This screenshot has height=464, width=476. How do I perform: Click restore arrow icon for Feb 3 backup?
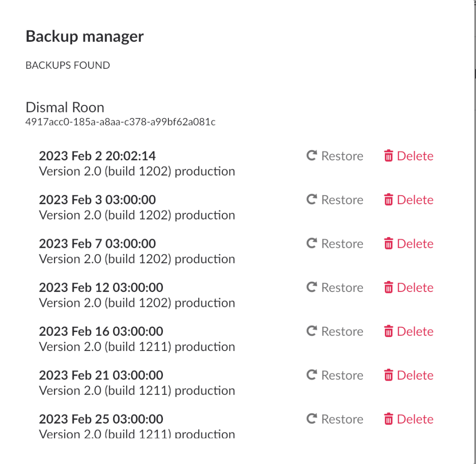tap(312, 199)
